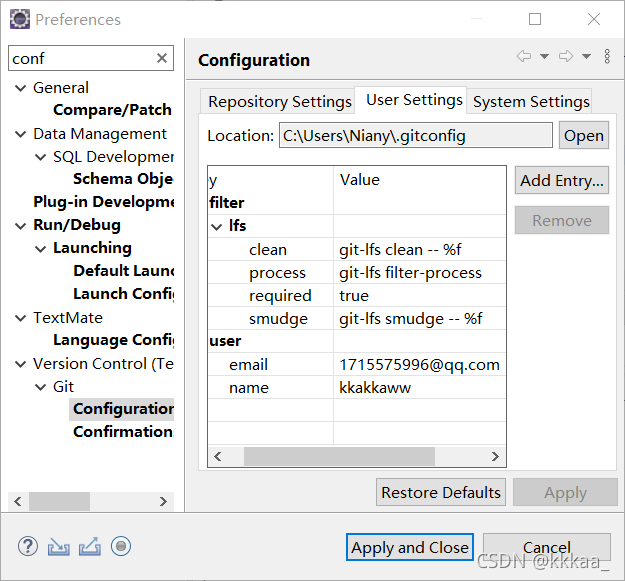The width and height of the screenshot is (625, 581).
Task: Click the Help question mark icon
Action: pos(28,546)
